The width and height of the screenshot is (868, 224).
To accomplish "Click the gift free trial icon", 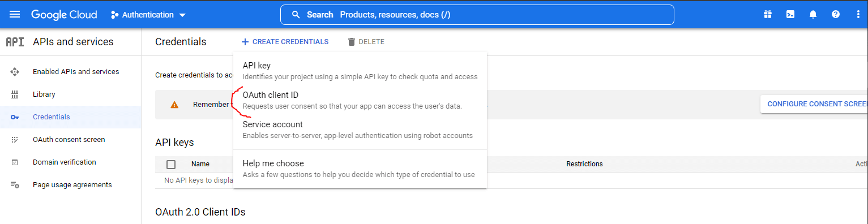I will click(x=768, y=15).
